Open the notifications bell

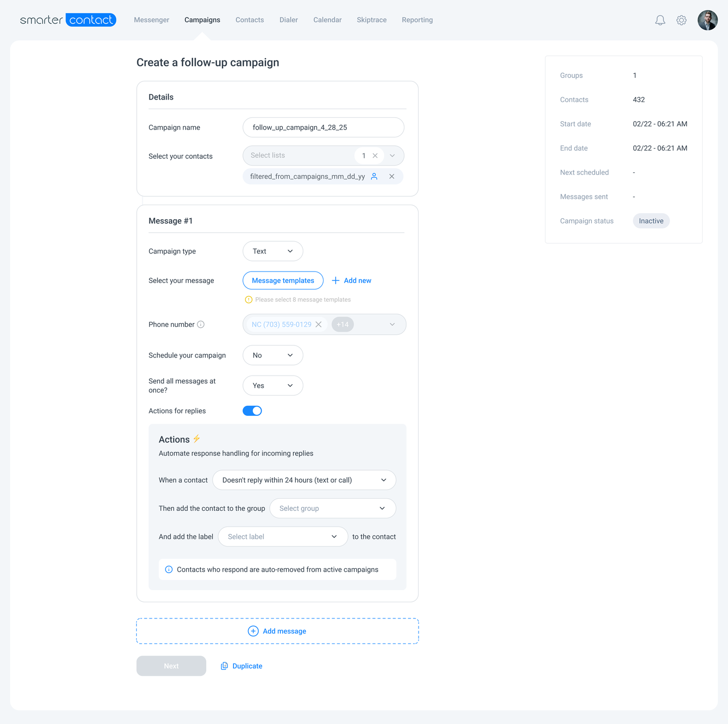pos(660,20)
